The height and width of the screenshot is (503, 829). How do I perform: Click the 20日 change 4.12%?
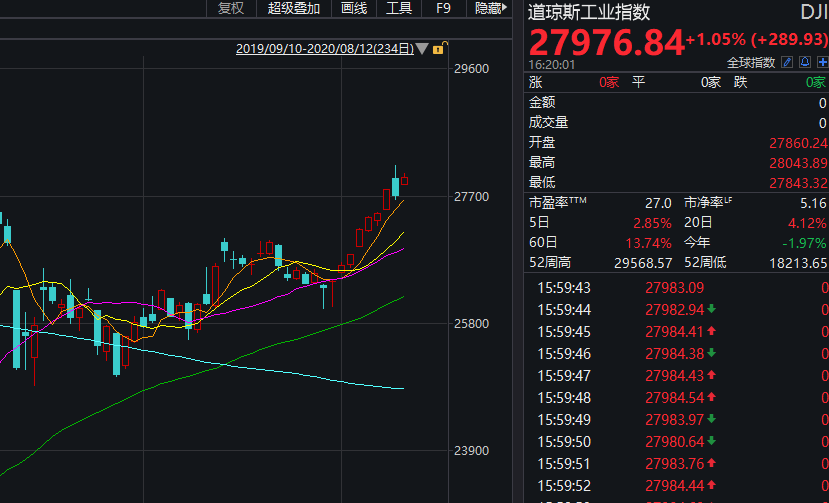click(807, 223)
